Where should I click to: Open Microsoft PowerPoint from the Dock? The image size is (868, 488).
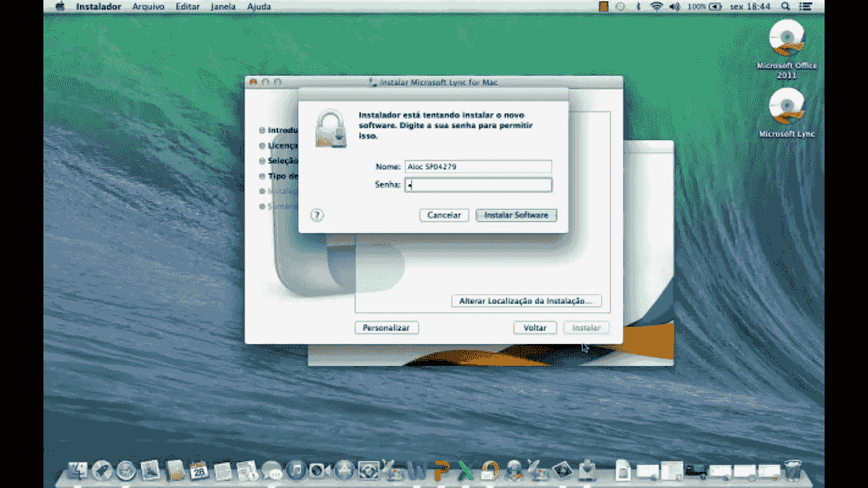[x=440, y=471]
